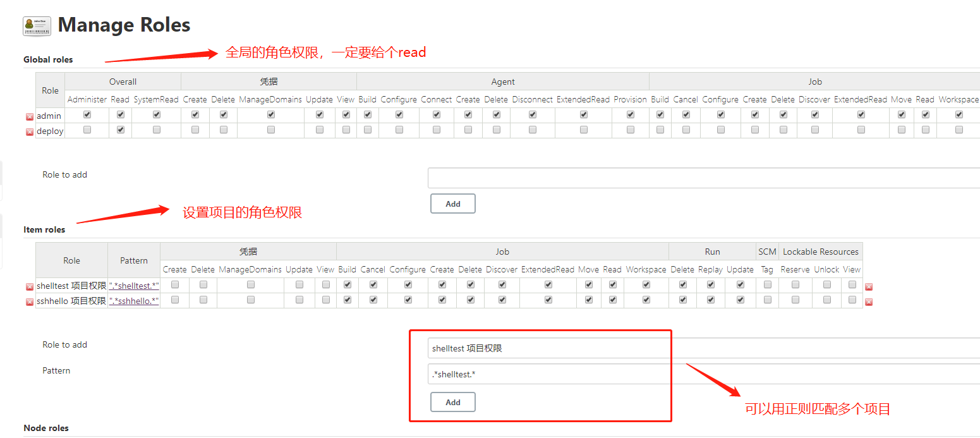Uncheck 凭据 ManageDomains for admin role
The width and height of the screenshot is (980, 438).
click(271, 114)
